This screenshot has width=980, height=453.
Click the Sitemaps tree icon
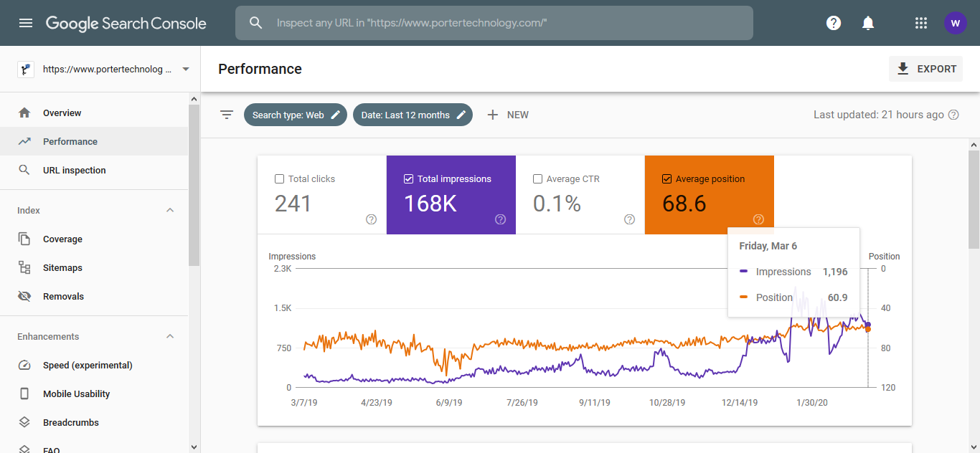pyautogui.click(x=24, y=267)
